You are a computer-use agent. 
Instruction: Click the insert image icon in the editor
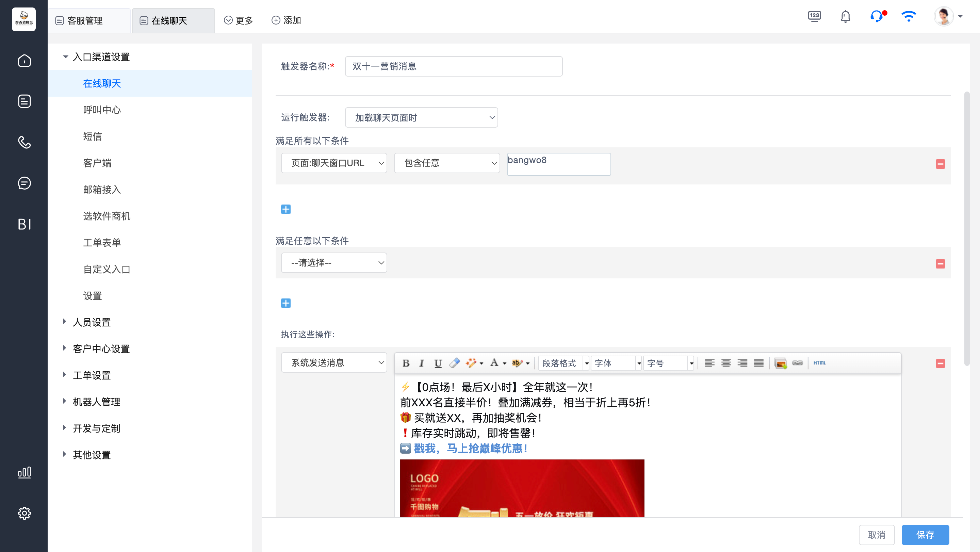click(x=780, y=363)
